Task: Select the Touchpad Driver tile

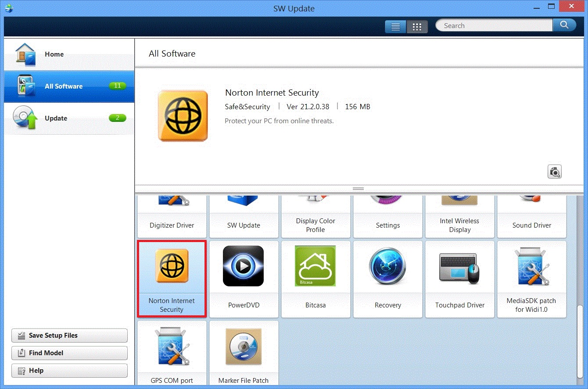Action: tap(460, 279)
